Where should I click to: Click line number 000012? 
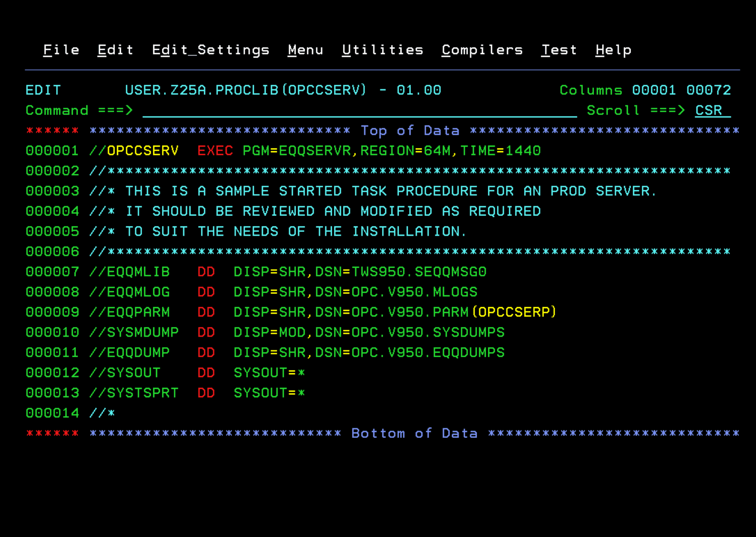(x=52, y=373)
